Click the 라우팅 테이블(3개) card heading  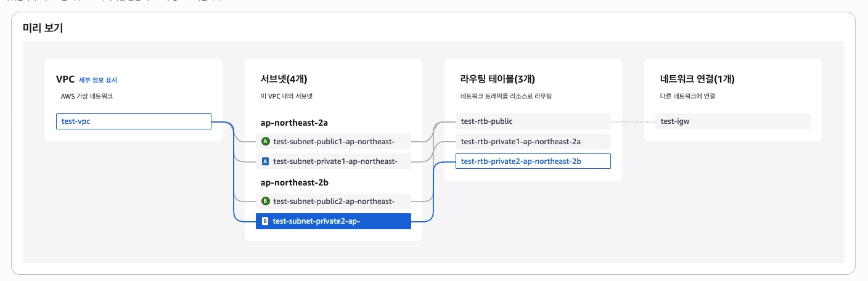point(497,79)
